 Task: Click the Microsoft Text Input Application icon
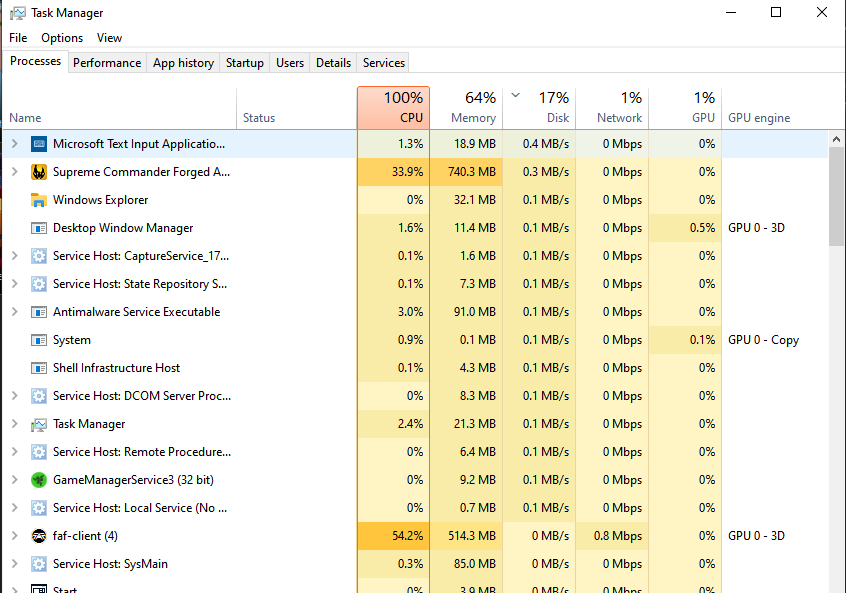[39, 144]
